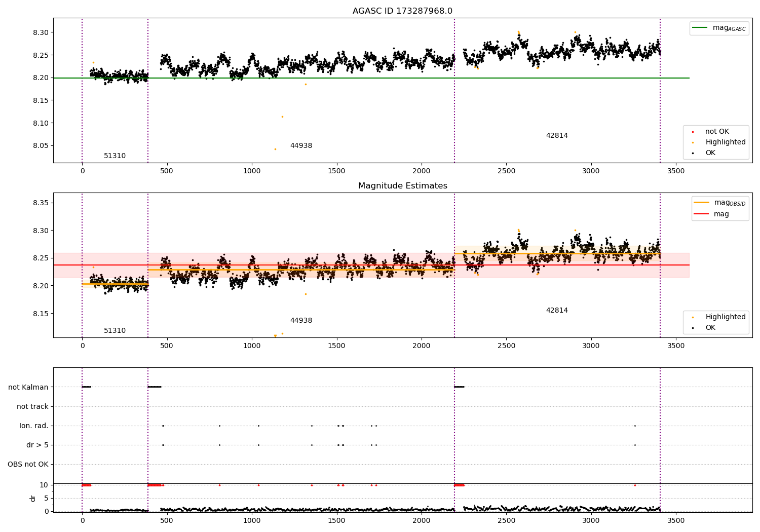Click x-axis tick 1000 of the top plot
This screenshot has height=532, width=760.
(252, 171)
